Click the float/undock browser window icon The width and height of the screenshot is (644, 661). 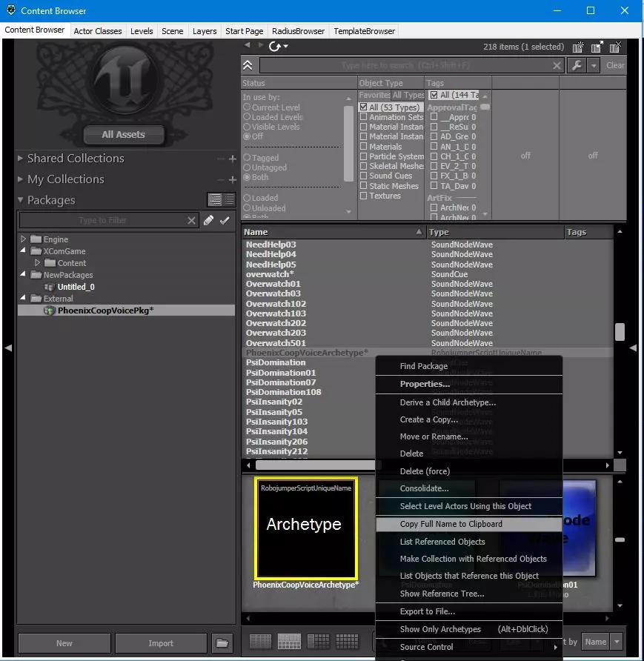pos(597,47)
